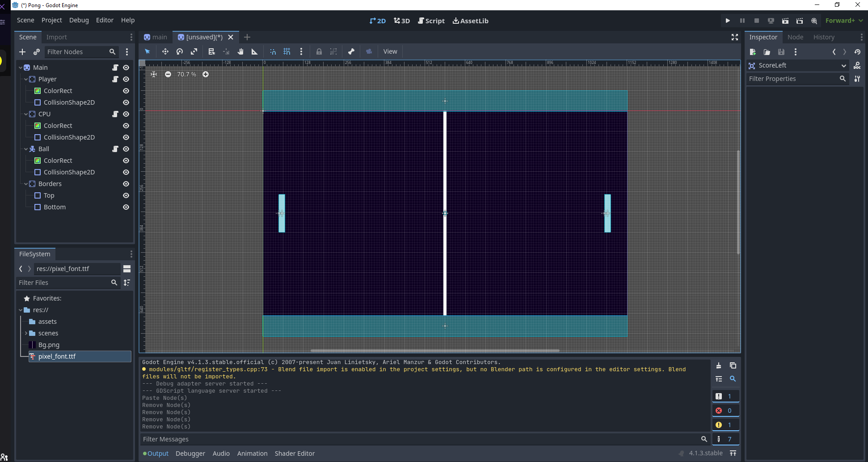Open the Project menu

point(52,20)
